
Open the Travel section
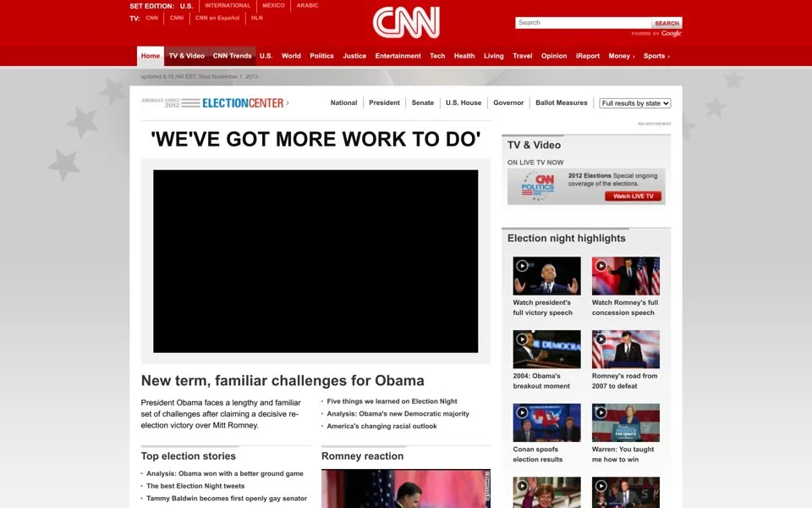point(522,56)
